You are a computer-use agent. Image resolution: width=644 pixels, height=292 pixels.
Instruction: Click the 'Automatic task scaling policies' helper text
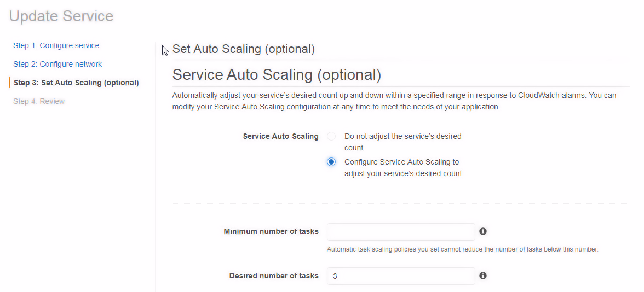pos(462,249)
